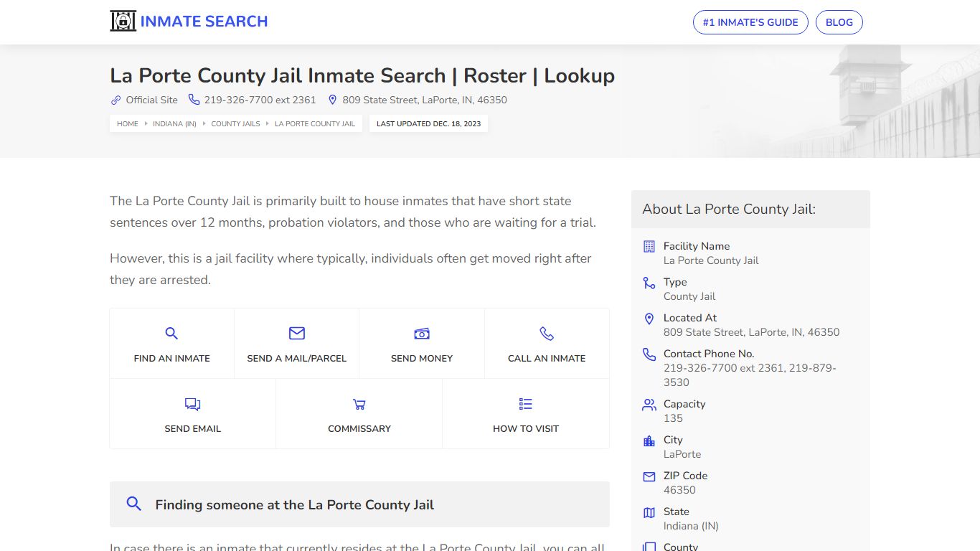Click capacity value 135

[x=673, y=418]
